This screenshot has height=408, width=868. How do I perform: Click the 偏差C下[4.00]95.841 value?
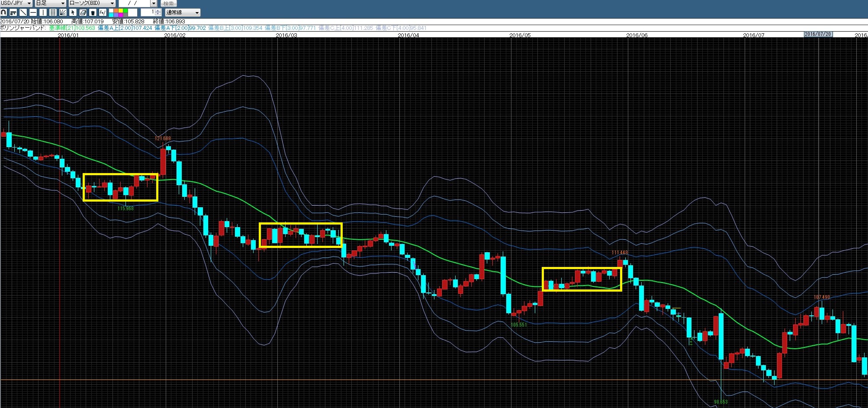pyautogui.click(x=401, y=28)
